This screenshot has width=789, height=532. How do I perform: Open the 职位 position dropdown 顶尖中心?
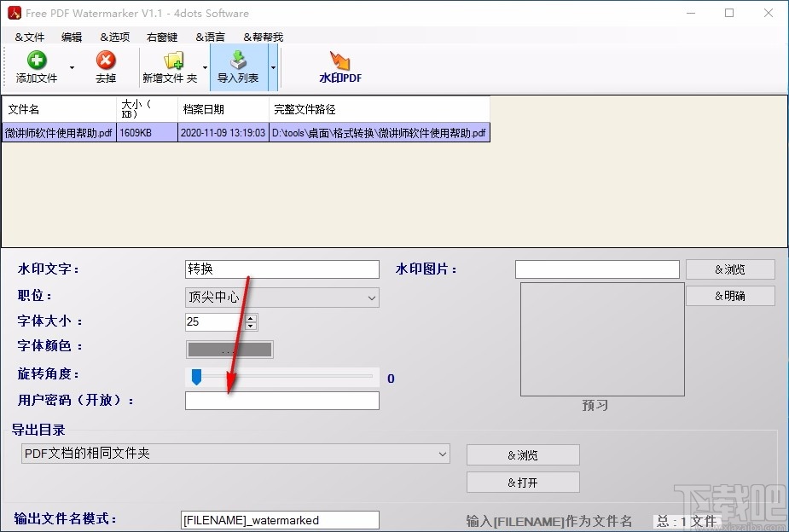[282, 298]
